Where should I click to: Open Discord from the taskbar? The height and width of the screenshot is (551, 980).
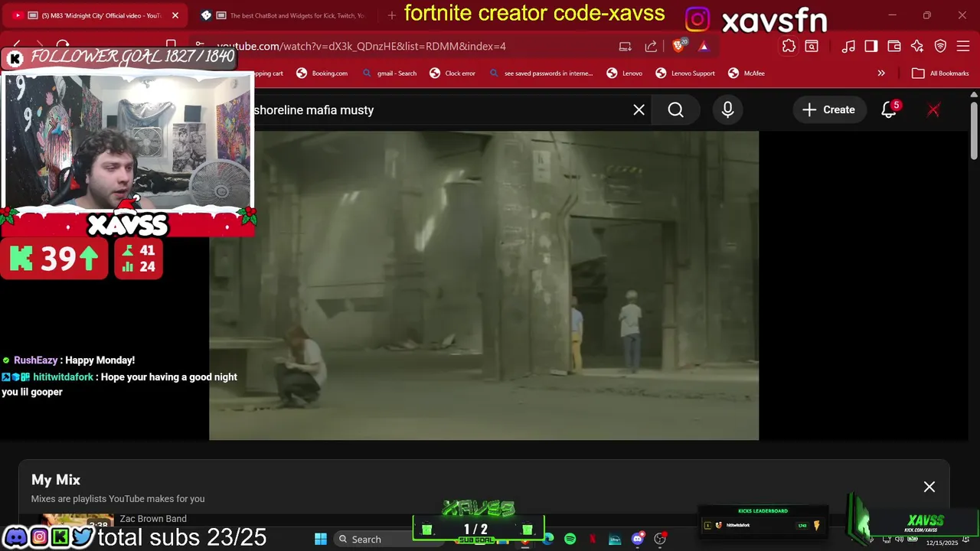coord(638,539)
